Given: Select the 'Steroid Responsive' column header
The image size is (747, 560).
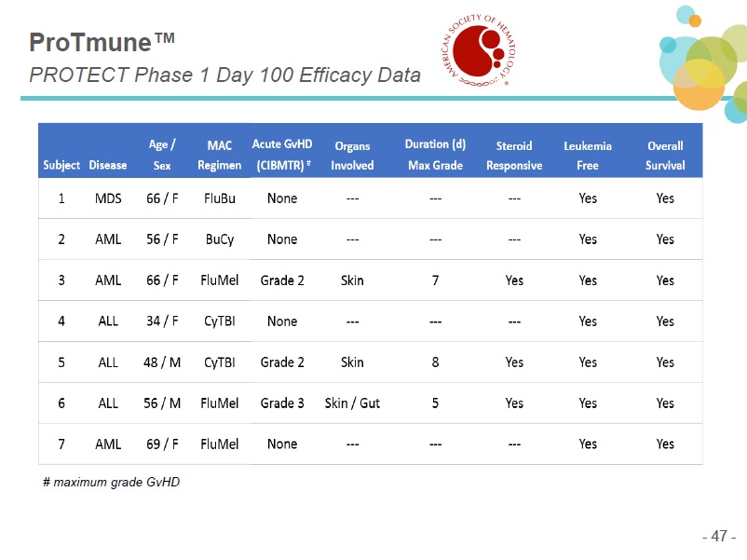Looking at the screenshot, I should [513, 155].
